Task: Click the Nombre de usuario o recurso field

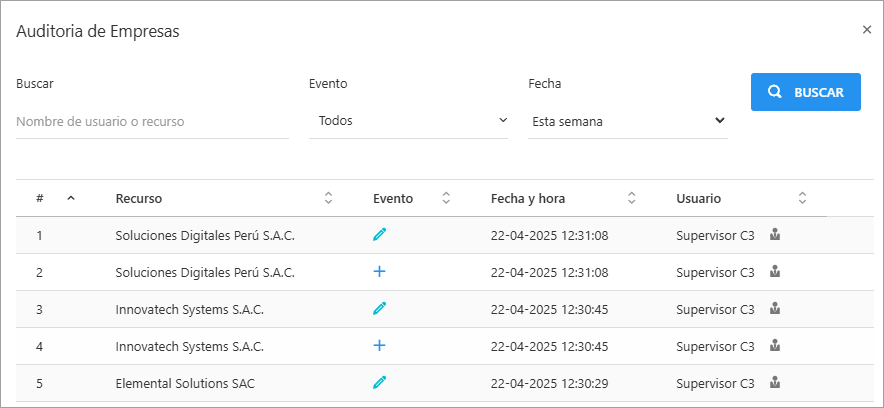Action: [152, 122]
